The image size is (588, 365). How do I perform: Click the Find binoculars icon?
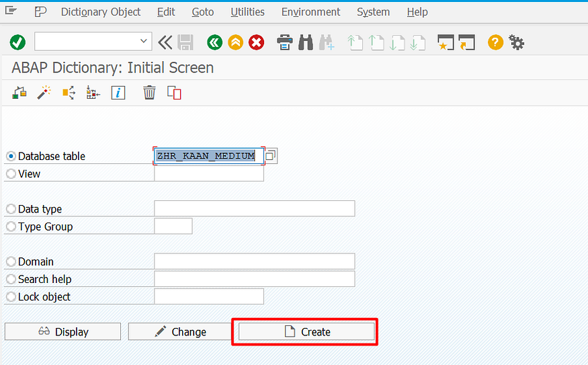(x=306, y=42)
